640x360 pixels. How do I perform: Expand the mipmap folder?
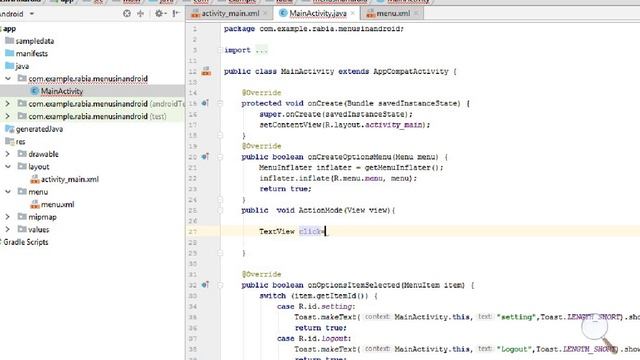(8, 217)
